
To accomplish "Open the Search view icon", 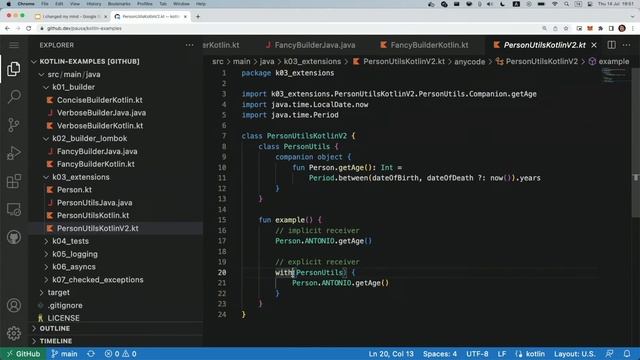I will (13, 97).
